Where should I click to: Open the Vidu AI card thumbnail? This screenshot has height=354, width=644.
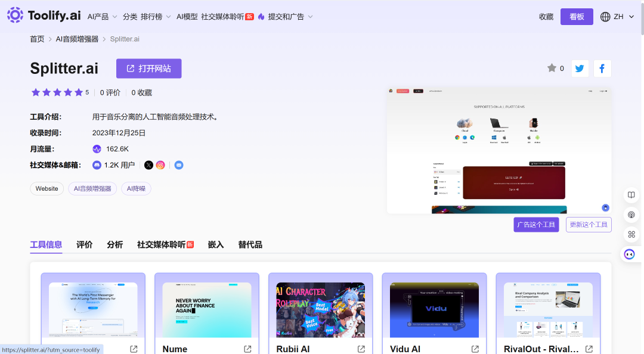pyautogui.click(x=435, y=310)
